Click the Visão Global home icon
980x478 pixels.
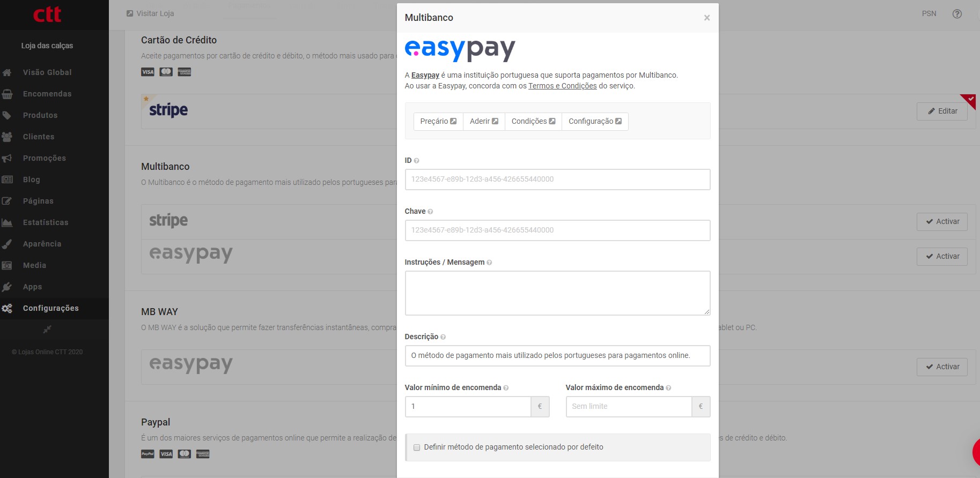point(7,72)
